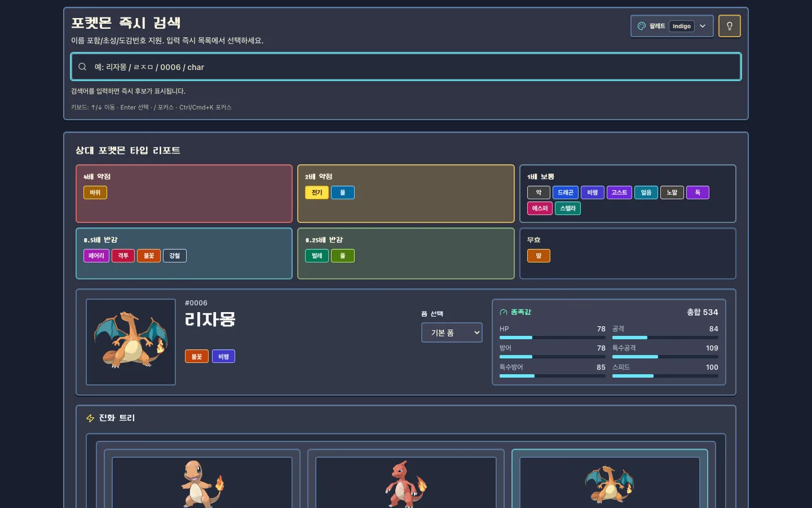Click the 고스트 type badge

619,192
